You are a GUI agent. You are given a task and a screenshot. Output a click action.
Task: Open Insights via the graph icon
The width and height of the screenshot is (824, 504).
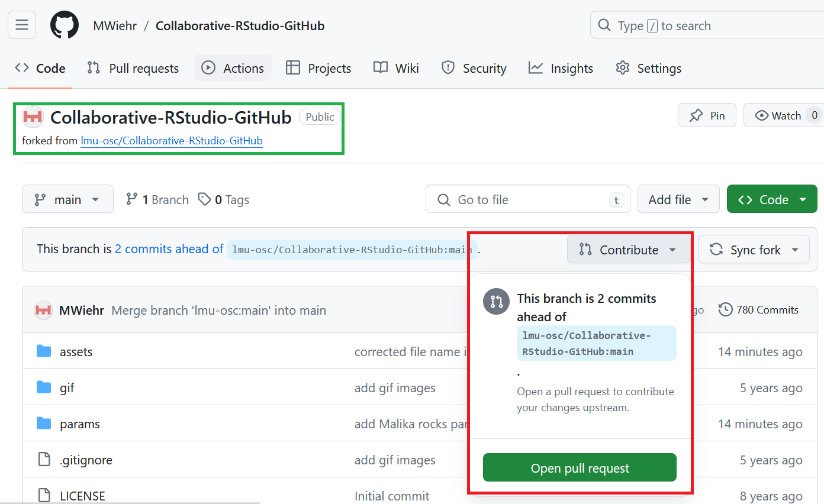tap(535, 68)
